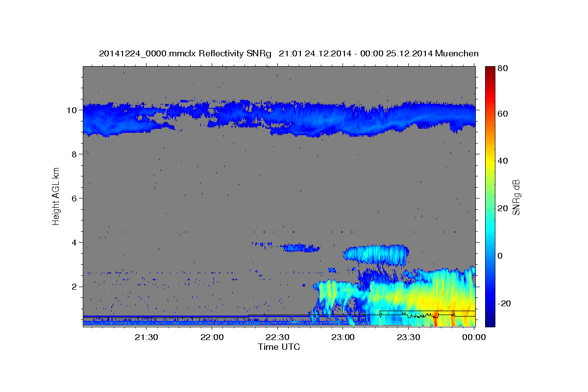Click the 00:00 time tick label
The height and width of the screenshot is (392, 588).
coord(474,337)
